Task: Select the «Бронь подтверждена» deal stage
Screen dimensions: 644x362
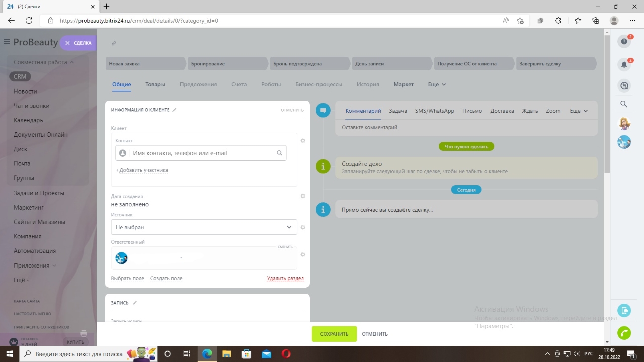Action: coord(310,64)
